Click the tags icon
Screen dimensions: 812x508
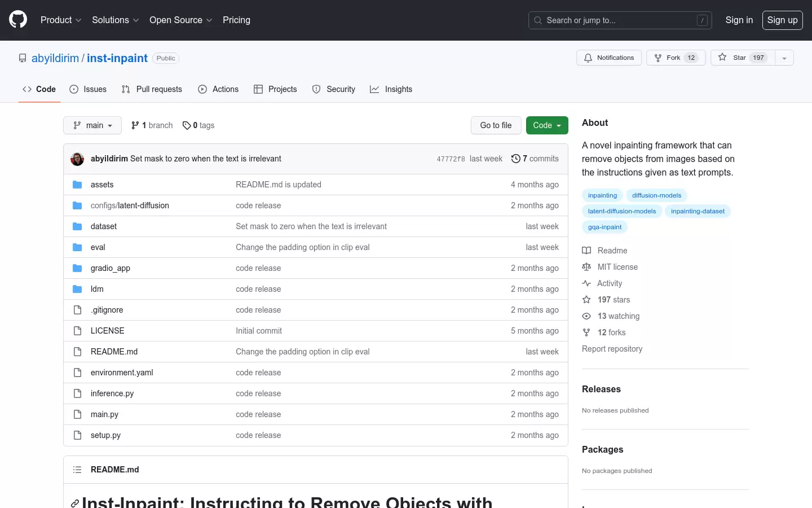(x=187, y=125)
